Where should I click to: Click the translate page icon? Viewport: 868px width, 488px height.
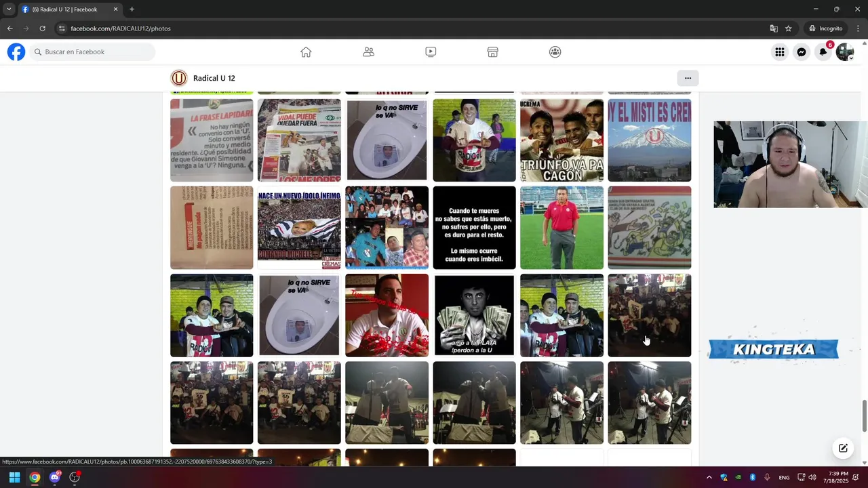(774, 28)
